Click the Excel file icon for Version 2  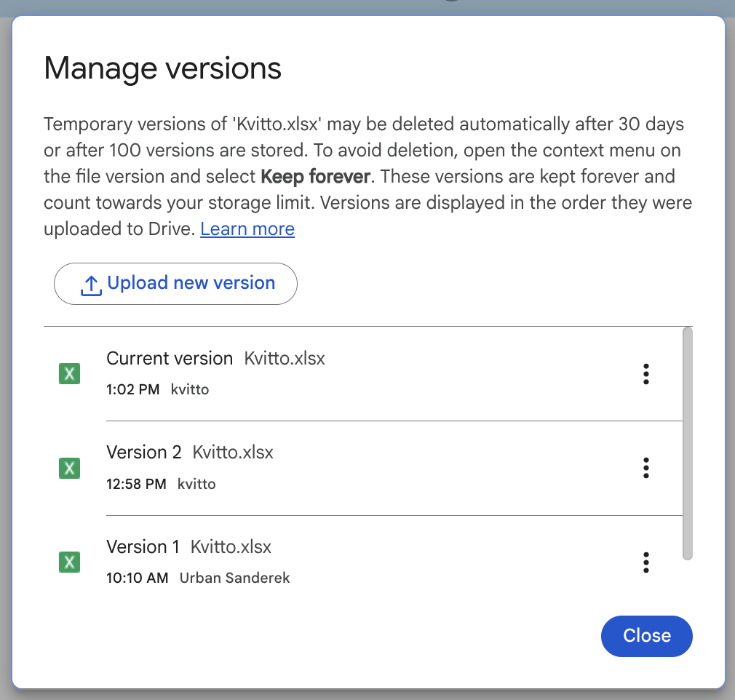click(x=69, y=468)
